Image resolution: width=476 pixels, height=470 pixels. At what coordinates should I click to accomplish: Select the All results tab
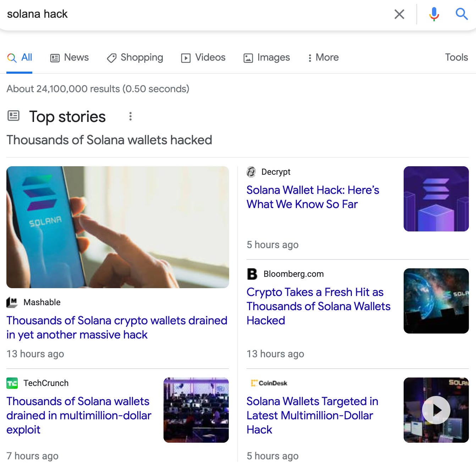20,57
